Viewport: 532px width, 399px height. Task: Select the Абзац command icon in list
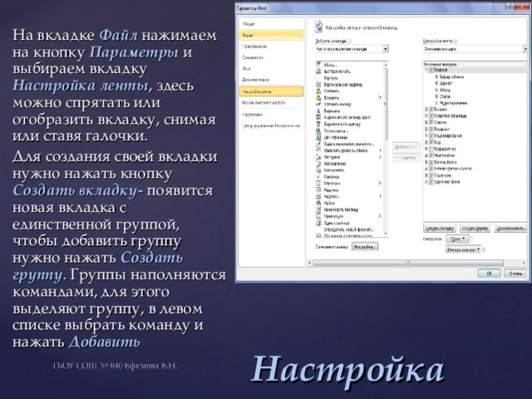(x=318, y=65)
